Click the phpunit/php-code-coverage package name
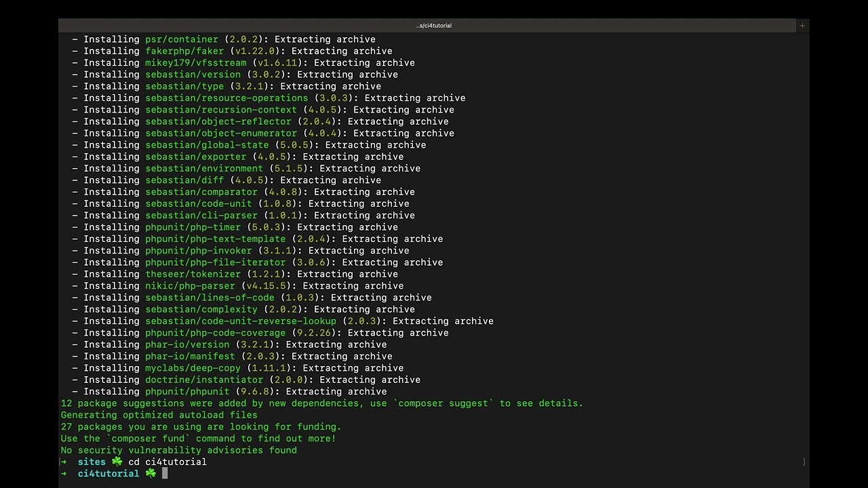Image resolution: width=868 pixels, height=488 pixels. pyautogui.click(x=216, y=333)
